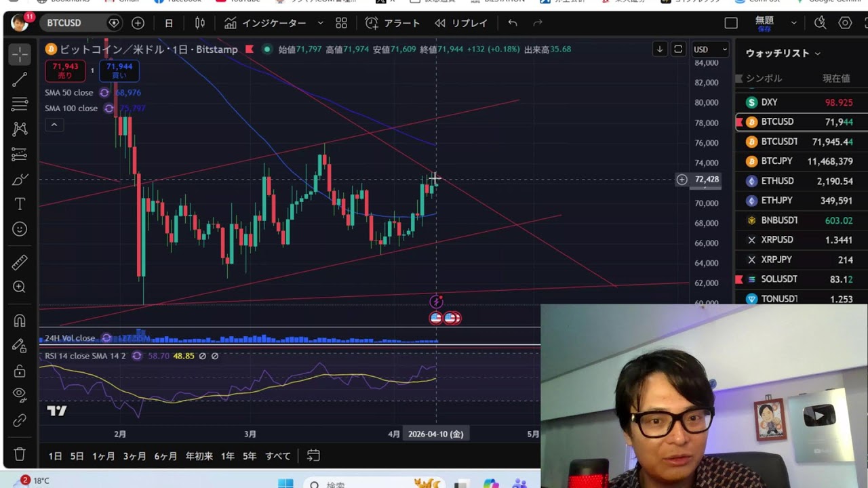Select the 3ヶ月 time range
Viewport: 868px width, 488px height.
134,456
